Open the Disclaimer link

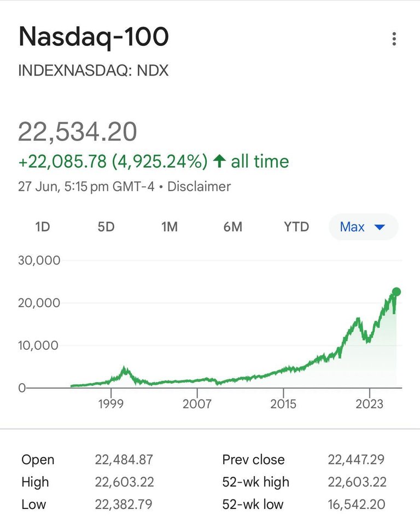click(199, 186)
